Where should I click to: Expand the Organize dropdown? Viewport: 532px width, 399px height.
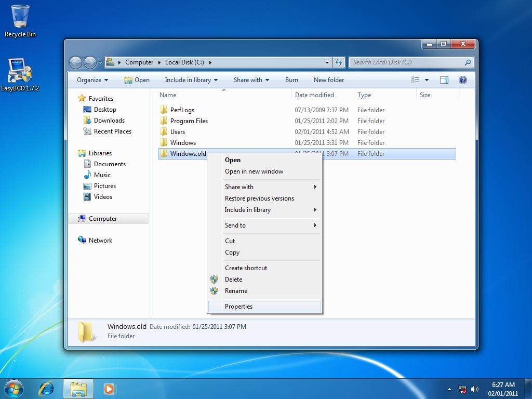pos(92,79)
